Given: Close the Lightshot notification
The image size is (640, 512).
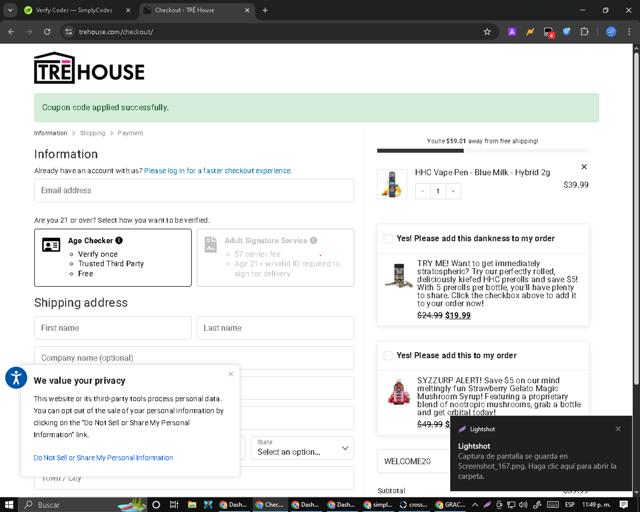Looking at the screenshot, I should 618,429.
